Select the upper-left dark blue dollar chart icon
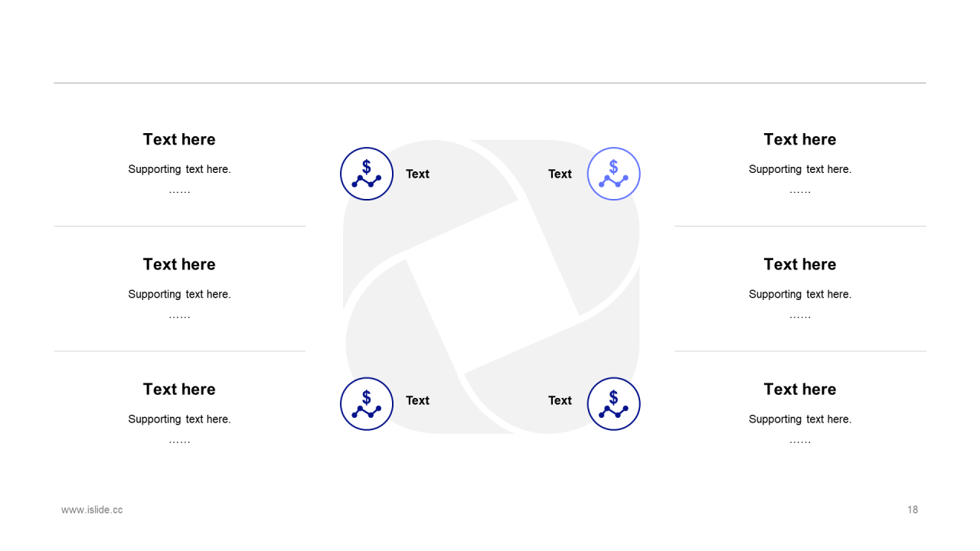 367,174
